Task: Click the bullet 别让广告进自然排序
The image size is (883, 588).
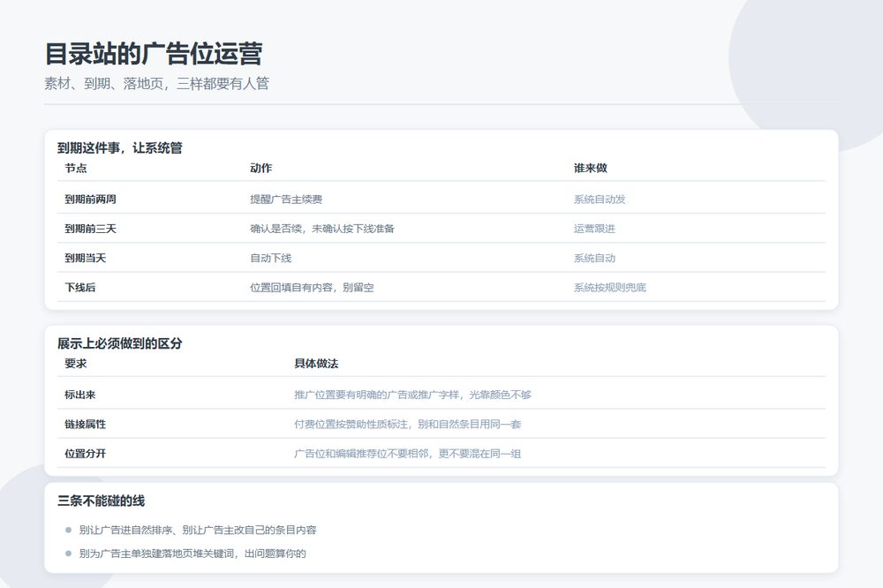Action: 125,530
